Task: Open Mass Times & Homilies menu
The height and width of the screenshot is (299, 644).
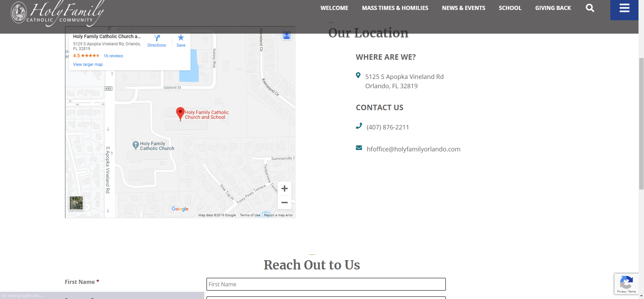Action: coord(395,8)
